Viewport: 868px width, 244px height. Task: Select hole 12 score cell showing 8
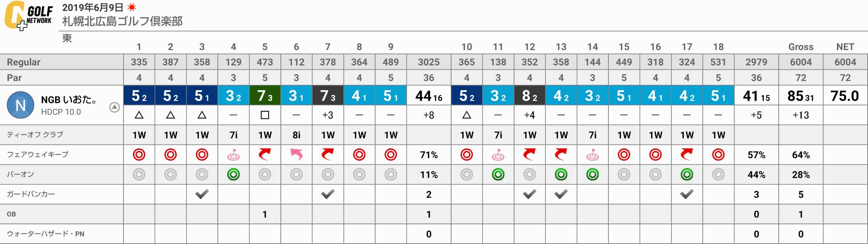click(x=530, y=96)
